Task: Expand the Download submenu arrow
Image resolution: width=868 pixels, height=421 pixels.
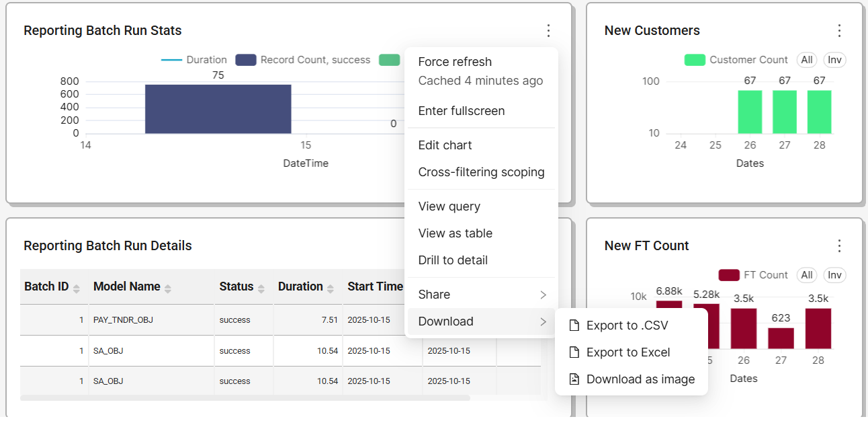Action: [543, 321]
